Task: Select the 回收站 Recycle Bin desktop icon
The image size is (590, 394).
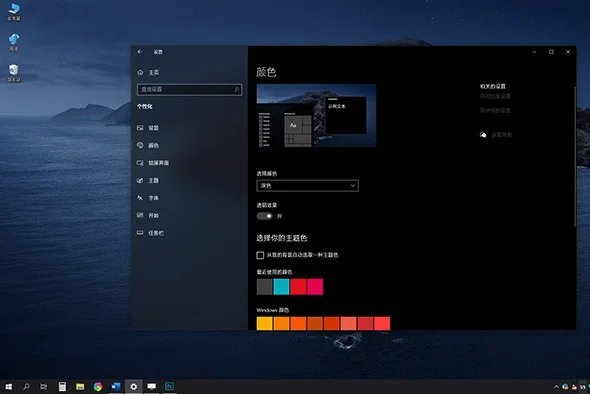Action: [x=14, y=73]
